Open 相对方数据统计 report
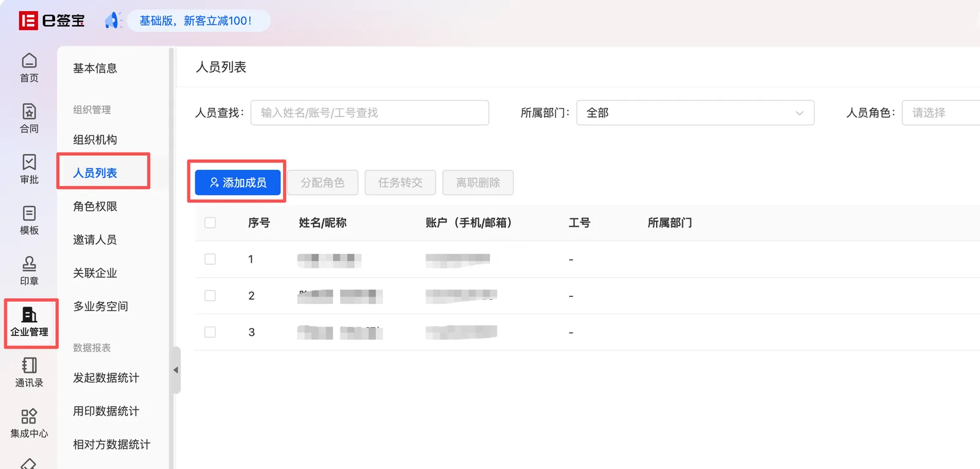 (x=111, y=444)
